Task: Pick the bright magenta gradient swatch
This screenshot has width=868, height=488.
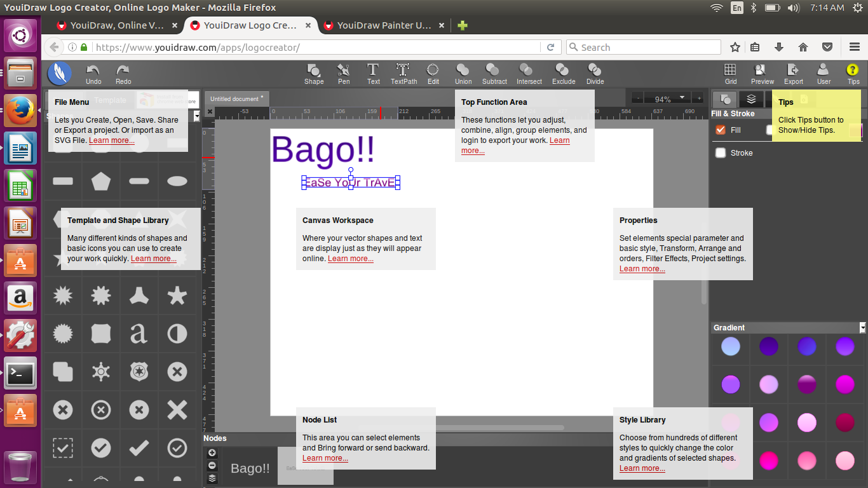Action: (x=845, y=384)
